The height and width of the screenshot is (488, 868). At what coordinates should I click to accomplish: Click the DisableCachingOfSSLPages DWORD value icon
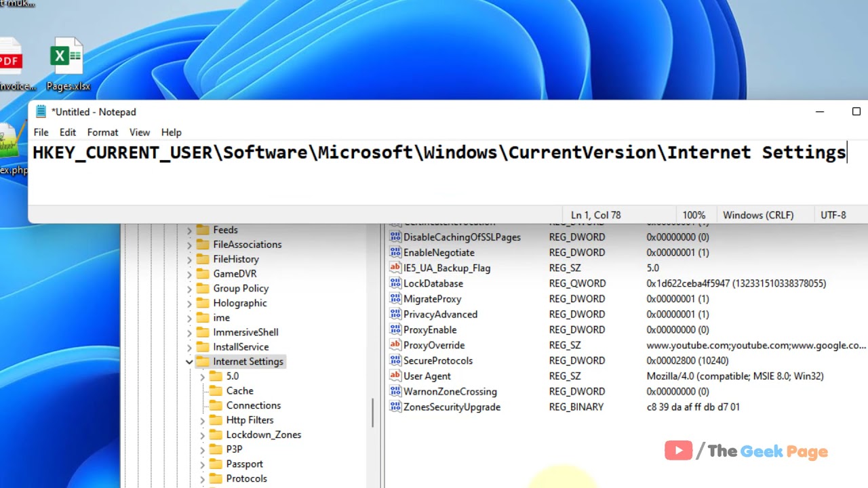(395, 237)
